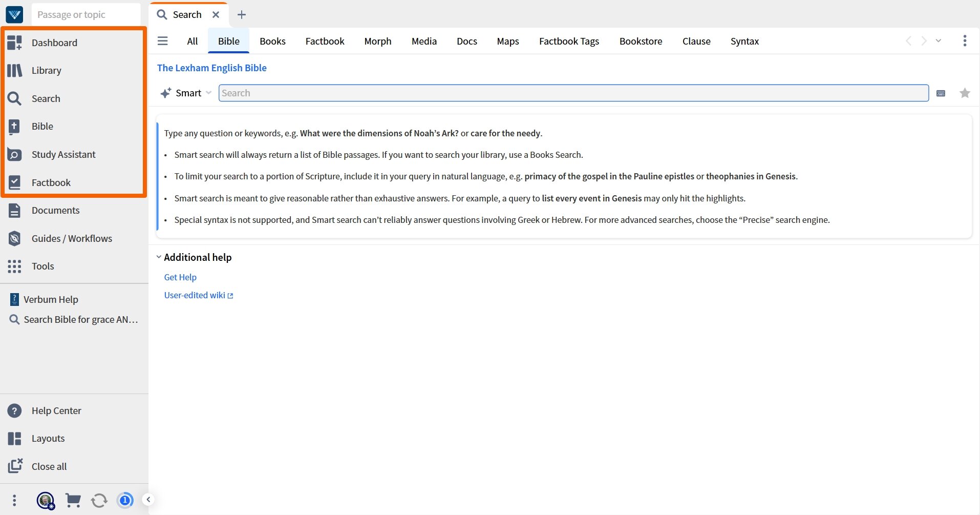
Task: Open the on-screen keyboard icon
Action: (x=941, y=93)
